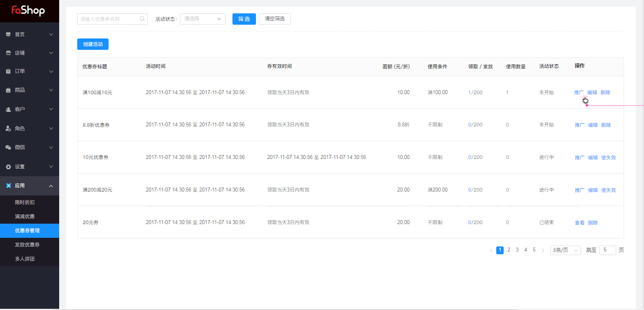This screenshot has width=644, height=310.
Task: Expand the 客户 menu chevron
Action: (51, 109)
